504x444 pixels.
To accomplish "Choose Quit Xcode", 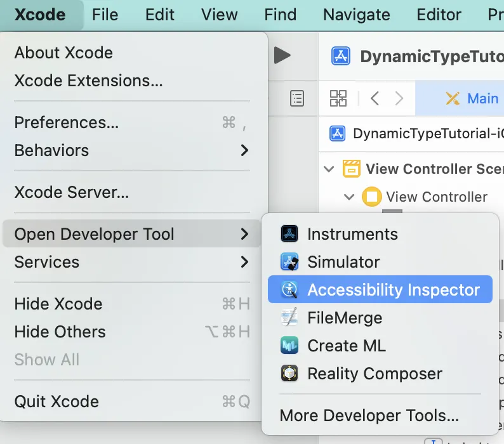I will pos(56,402).
